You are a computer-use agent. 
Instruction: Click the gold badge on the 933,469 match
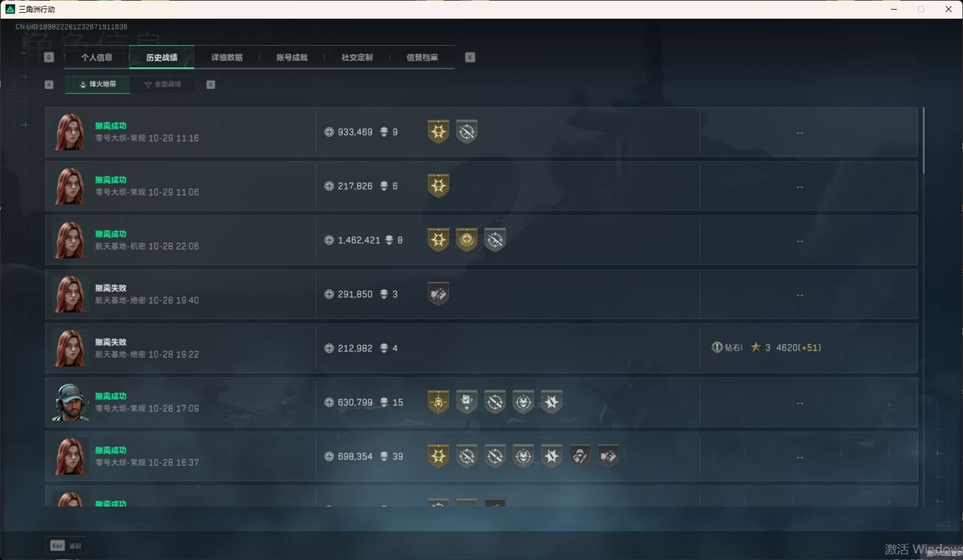438,132
